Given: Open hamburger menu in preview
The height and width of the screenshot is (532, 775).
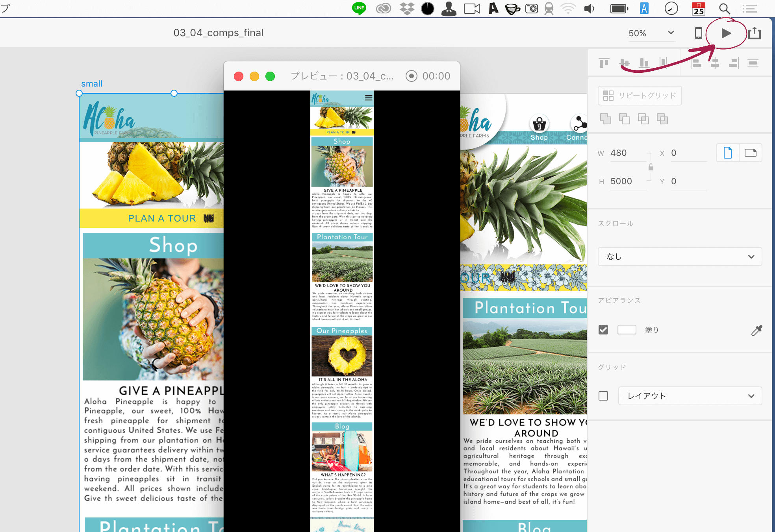Looking at the screenshot, I should 369,98.
